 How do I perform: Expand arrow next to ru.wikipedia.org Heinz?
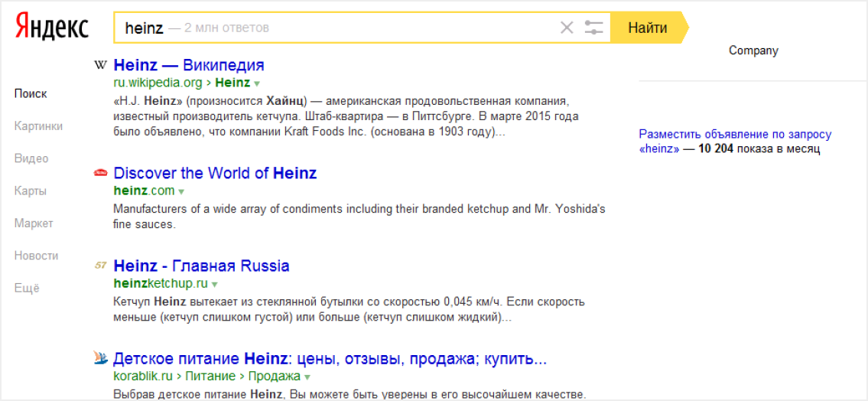257,83
